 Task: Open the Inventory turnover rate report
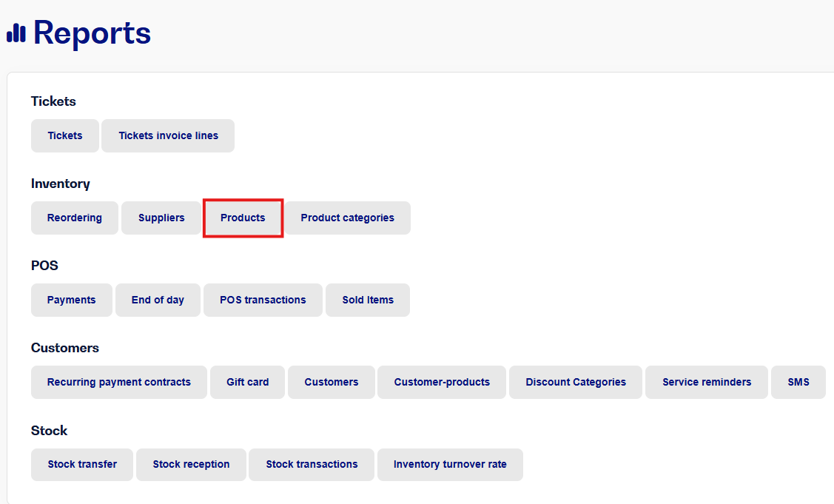pyautogui.click(x=450, y=465)
